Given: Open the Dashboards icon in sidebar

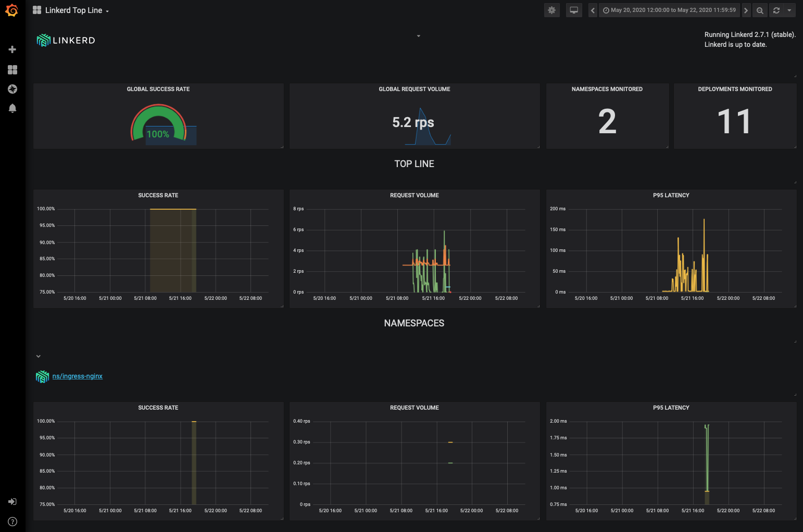Looking at the screenshot, I should [12, 70].
